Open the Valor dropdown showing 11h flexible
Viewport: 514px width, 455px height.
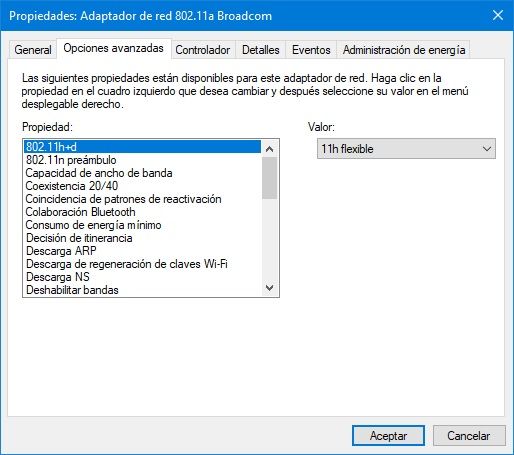point(406,149)
